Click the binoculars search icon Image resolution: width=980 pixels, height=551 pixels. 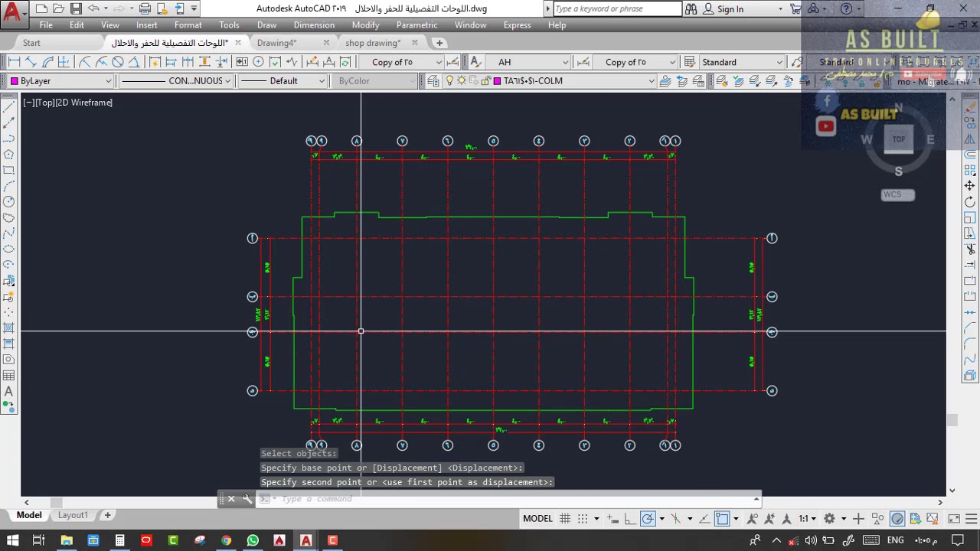click(x=691, y=9)
